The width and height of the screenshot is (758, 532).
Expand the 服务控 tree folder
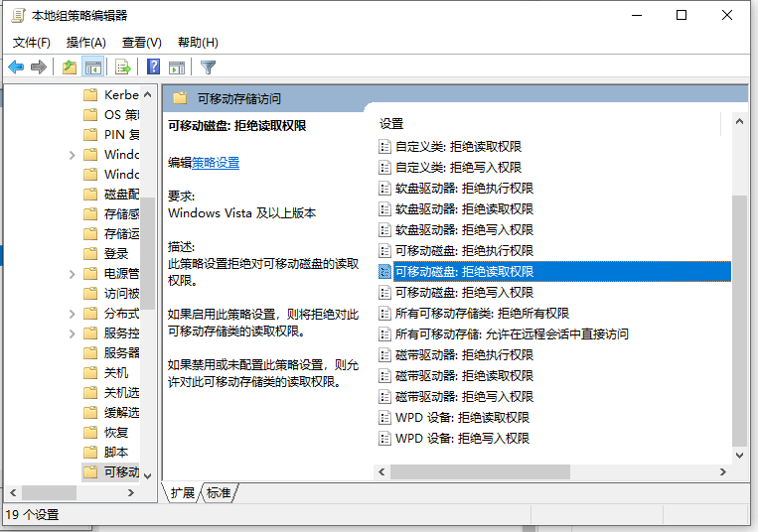(73, 333)
